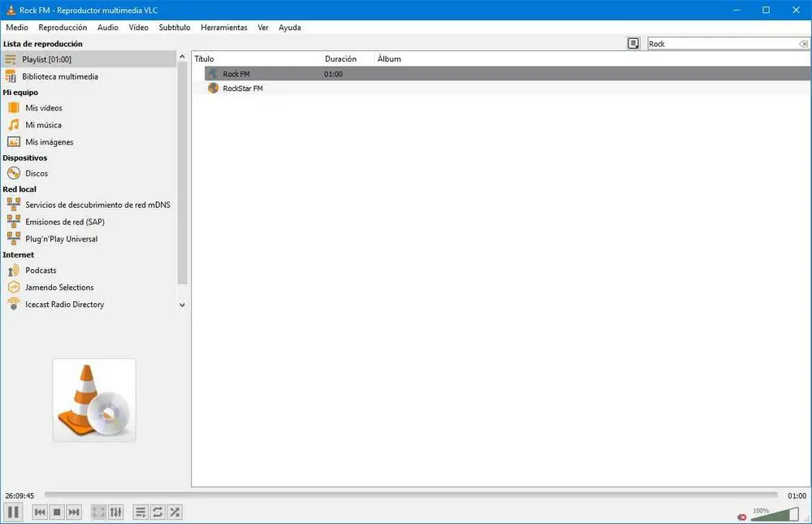The image size is (812, 524).
Task: Click the Internet section header
Action: pyautogui.click(x=18, y=254)
